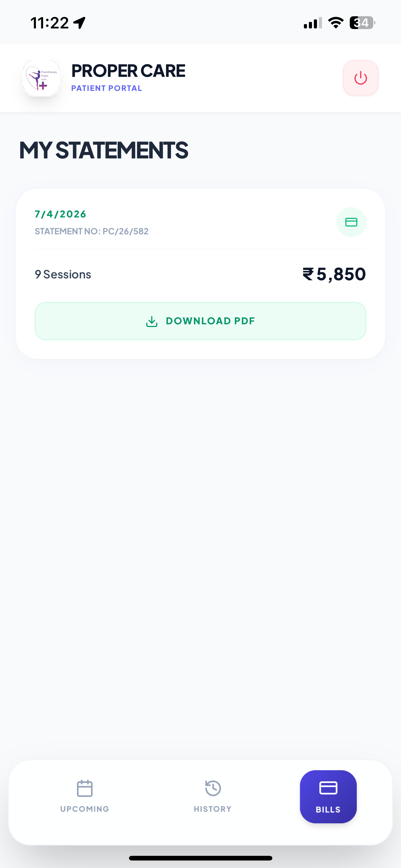
Task: Tap the location arrow beside the time
Action: (x=79, y=23)
